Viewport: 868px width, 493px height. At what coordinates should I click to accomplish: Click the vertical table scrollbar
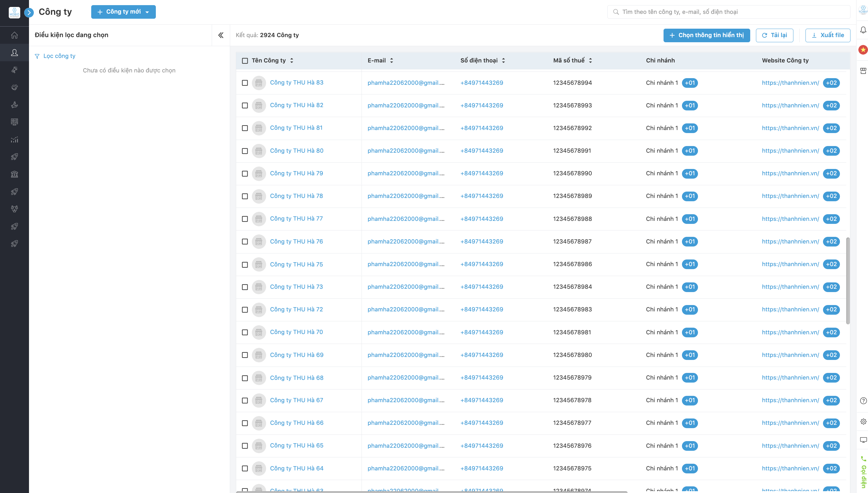(848, 280)
